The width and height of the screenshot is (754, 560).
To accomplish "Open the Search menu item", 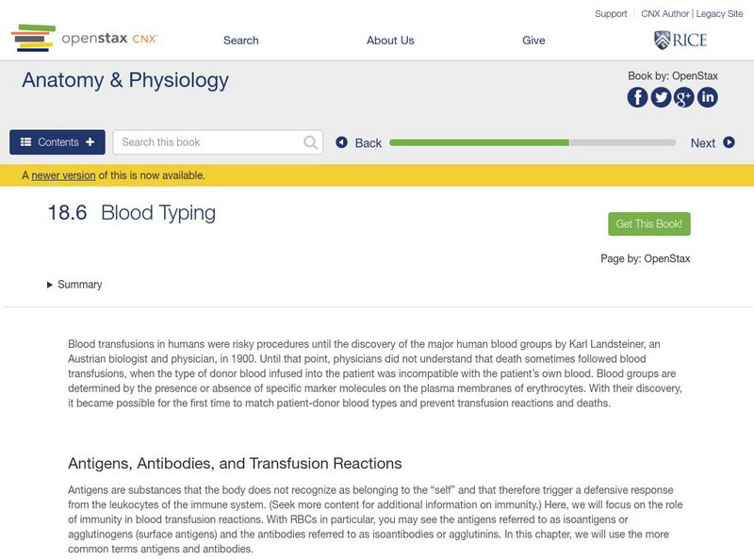I will 240,41.
